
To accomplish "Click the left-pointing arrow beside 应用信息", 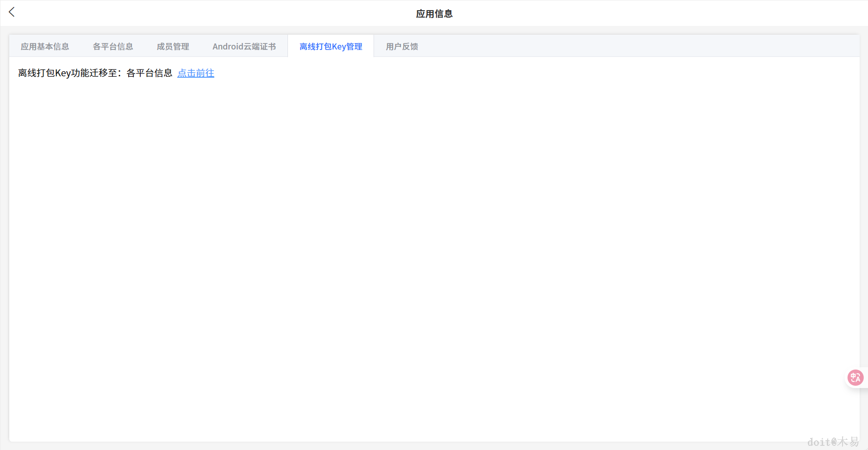I will [x=11, y=12].
